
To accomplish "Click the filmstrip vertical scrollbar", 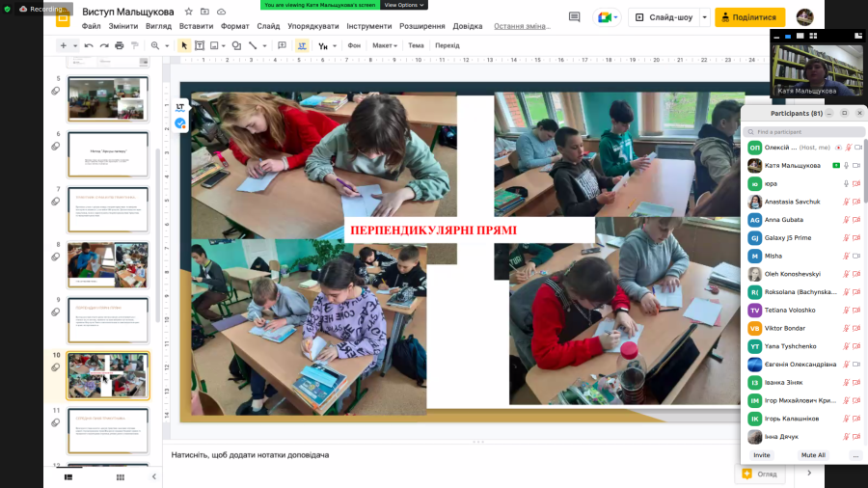I will coord(158,235).
